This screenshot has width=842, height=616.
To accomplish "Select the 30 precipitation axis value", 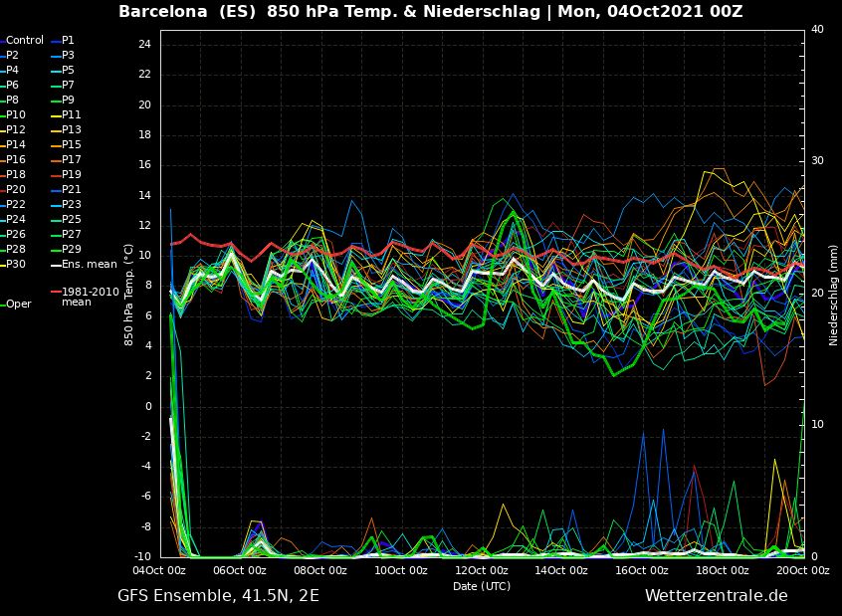I will 817,160.
